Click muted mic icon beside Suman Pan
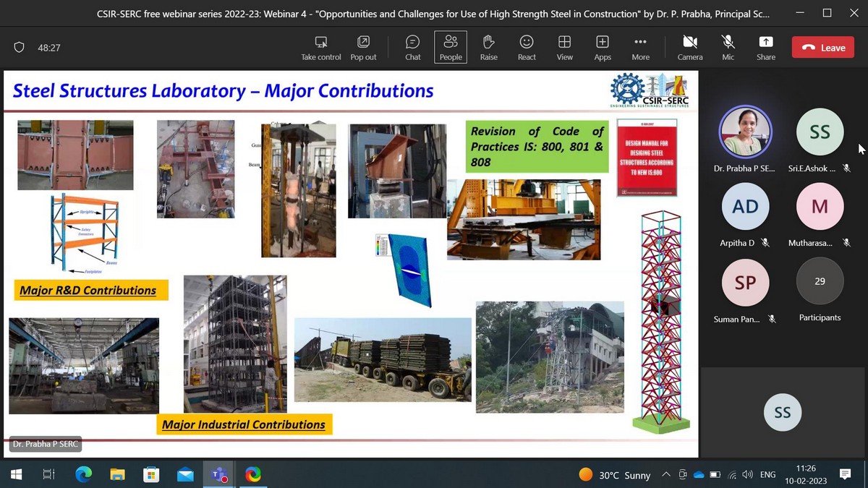The height and width of the screenshot is (488, 868). click(x=772, y=319)
